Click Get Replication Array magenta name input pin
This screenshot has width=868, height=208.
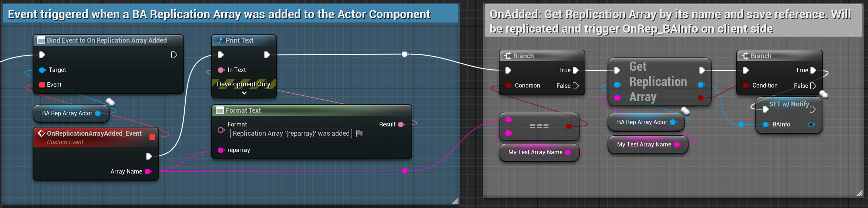(618, 98)
